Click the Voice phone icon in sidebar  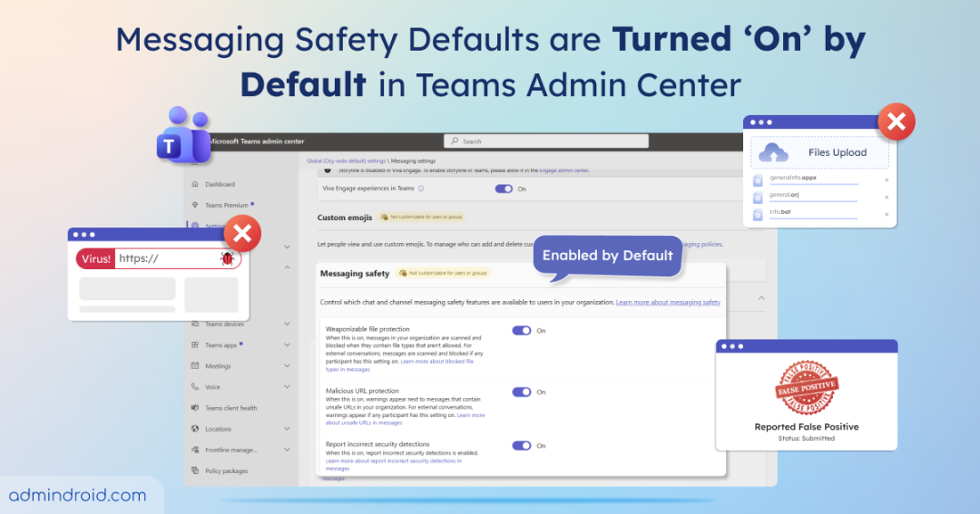tap(195, 387)
